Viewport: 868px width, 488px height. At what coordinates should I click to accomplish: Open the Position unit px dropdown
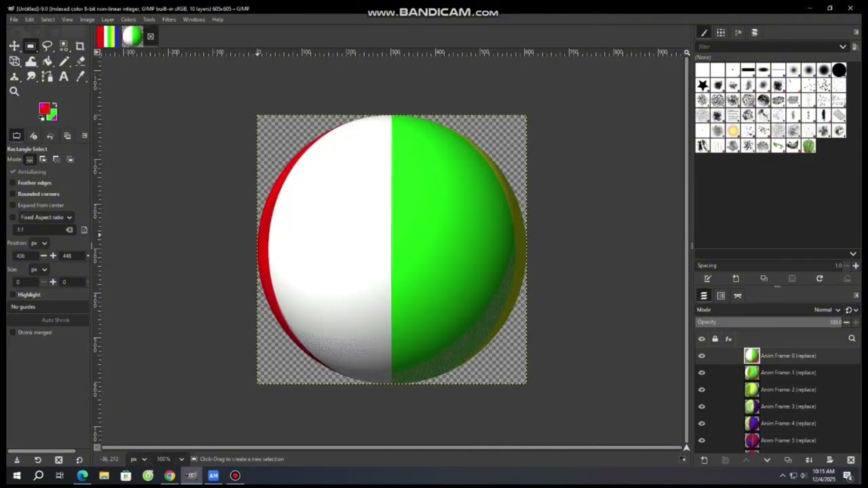click(39, 243)
